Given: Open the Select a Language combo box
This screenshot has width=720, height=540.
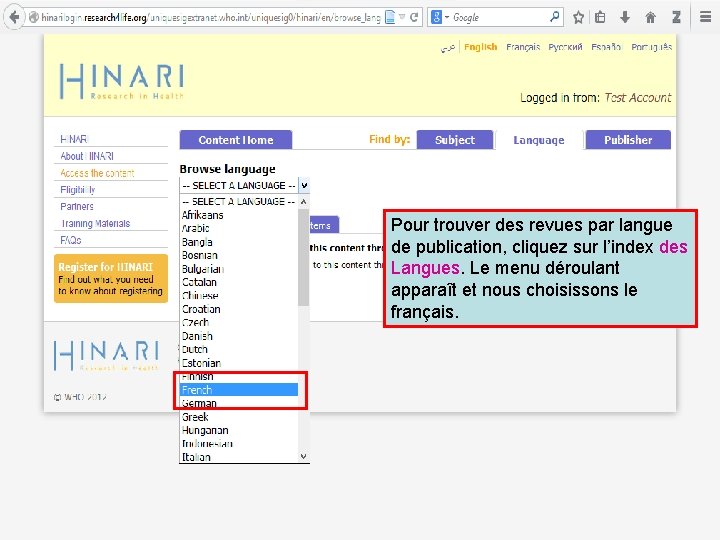Looking at the screenshot, I should 244,186.
